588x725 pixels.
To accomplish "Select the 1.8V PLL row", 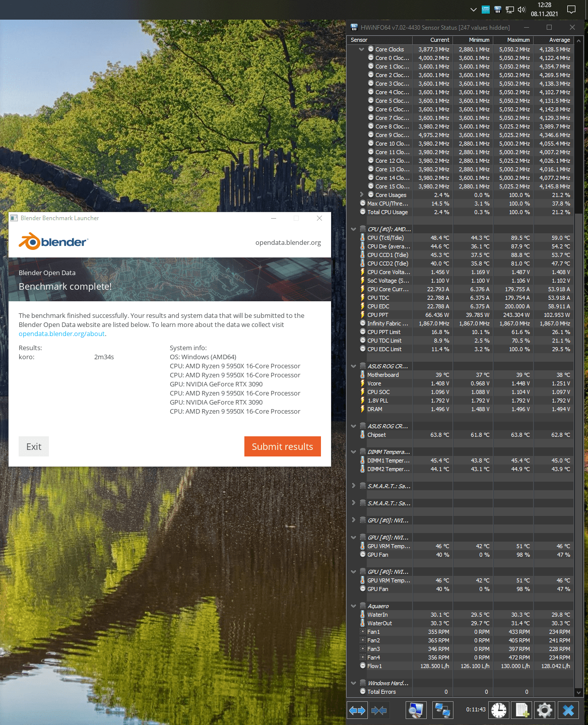I will [461, 401].
